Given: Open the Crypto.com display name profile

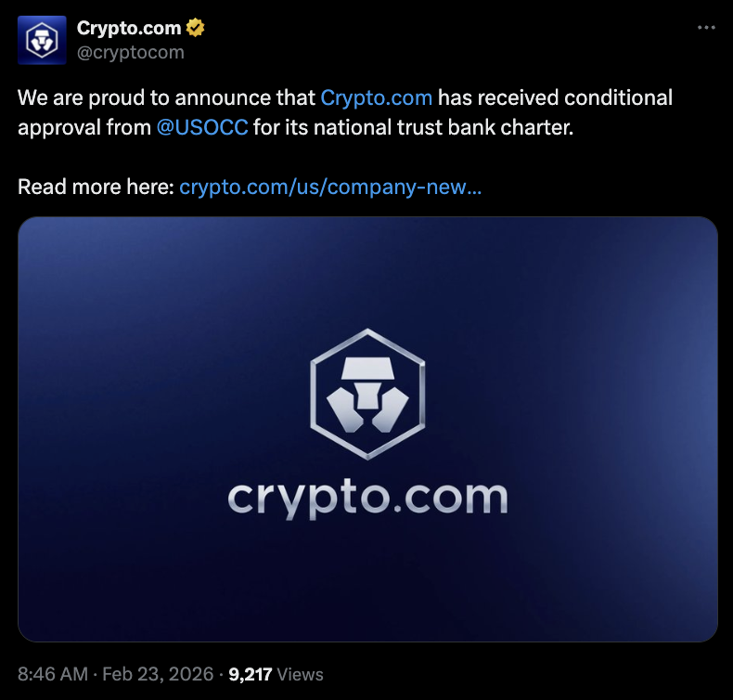Looking at the screenshot, I should [128, 28].
